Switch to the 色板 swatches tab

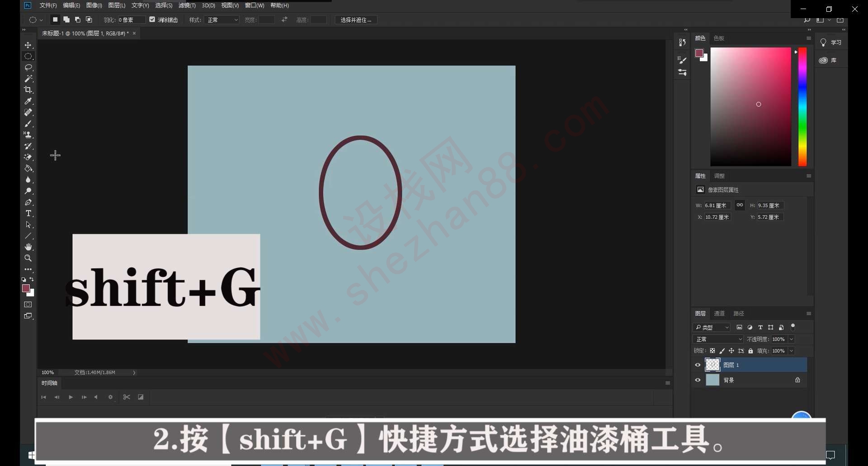(719, 38)
